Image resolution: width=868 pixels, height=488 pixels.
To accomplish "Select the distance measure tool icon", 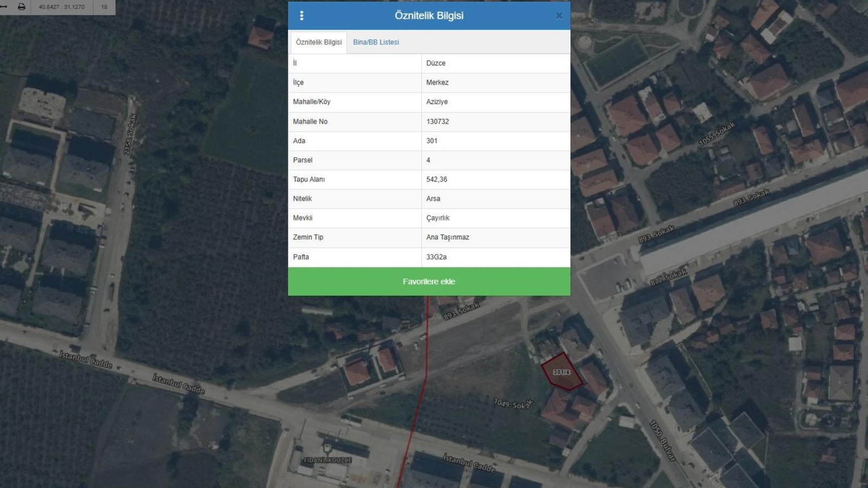I will click(x=4, y=7).
